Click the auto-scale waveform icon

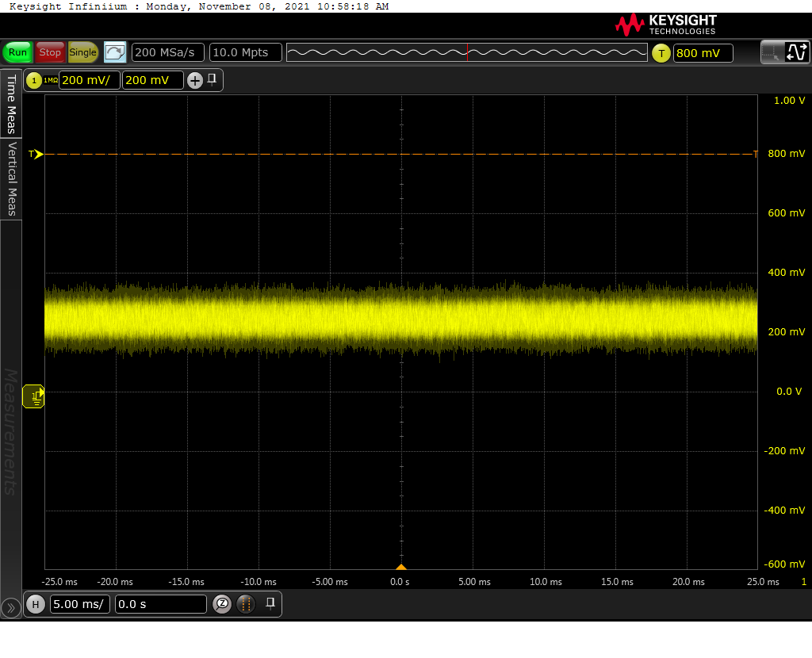(115, 52)
